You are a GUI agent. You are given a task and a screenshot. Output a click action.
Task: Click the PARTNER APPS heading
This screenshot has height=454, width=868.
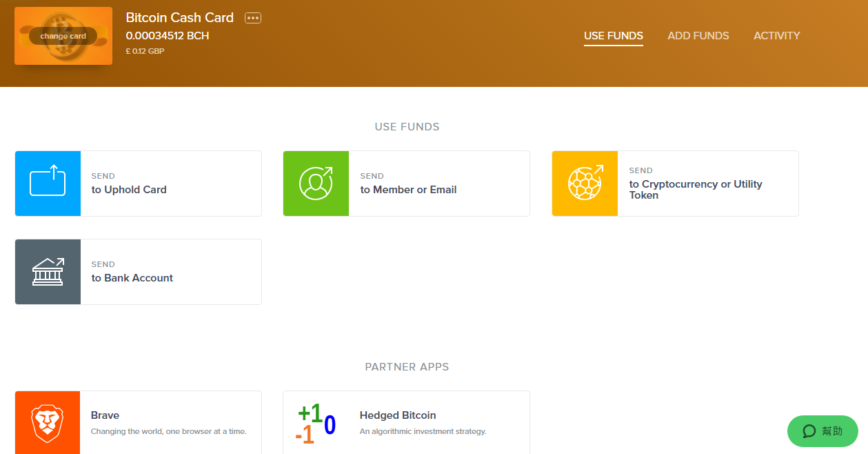(x=407, y=367)
